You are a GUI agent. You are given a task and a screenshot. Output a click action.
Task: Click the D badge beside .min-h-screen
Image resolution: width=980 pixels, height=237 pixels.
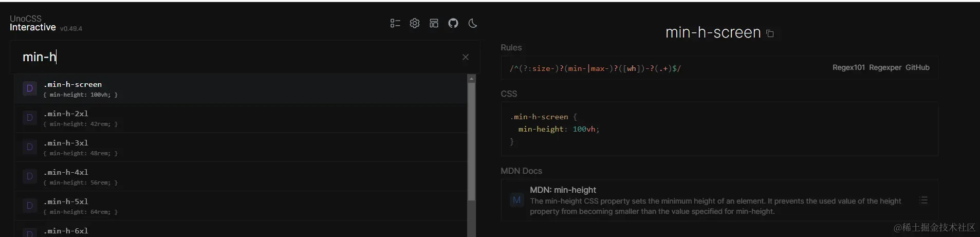point(30,88)
